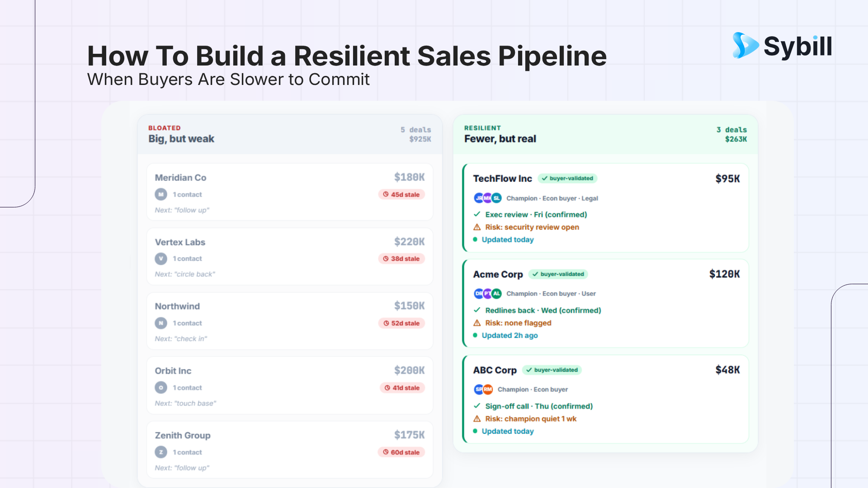Click the champion quiet risk warning icon
The height and width of the screenshot is (488, 868).
pyautogui.click(x=477, y=418)
